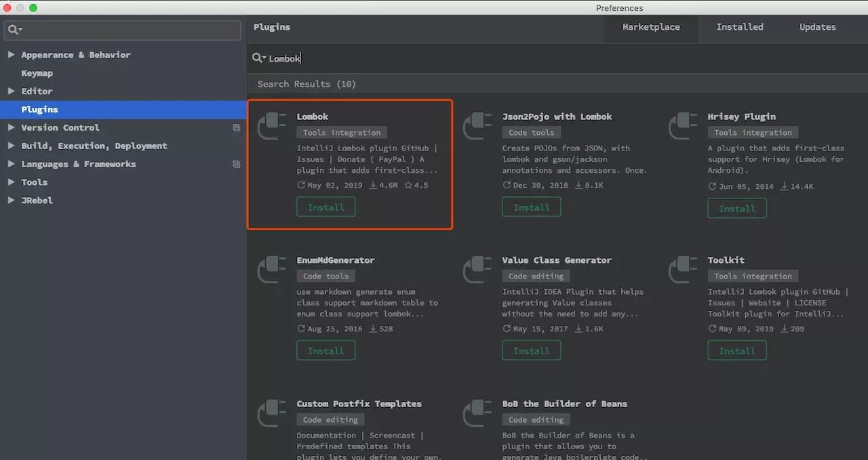Click the BoB the Builder of Beans icon
Screen dimensions: 868x460
coord(477,413)
